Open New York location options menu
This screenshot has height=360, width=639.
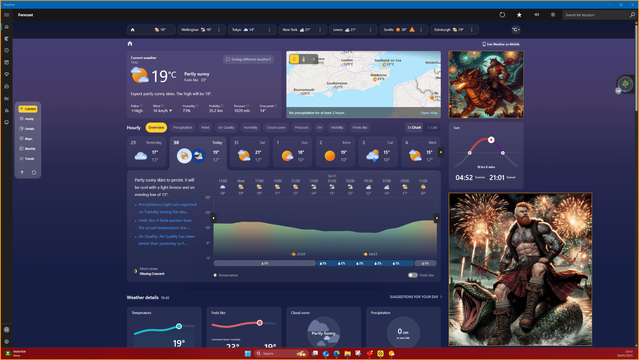click(x=320, y=30)
